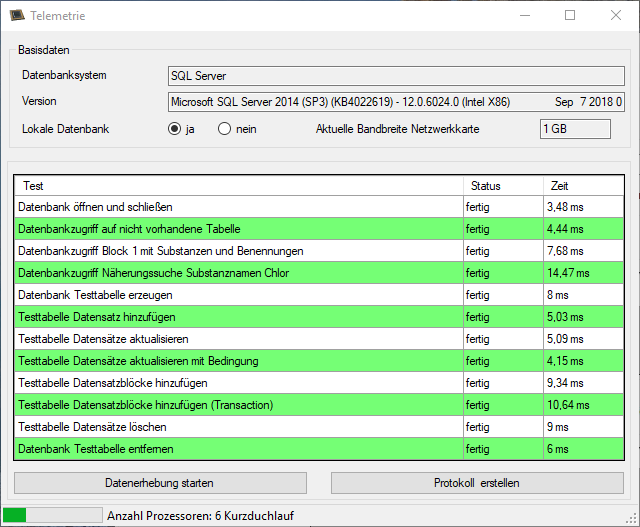Click the bandwidth field showing 1 GB
640x527 pixels.
[x=574, y=129]
